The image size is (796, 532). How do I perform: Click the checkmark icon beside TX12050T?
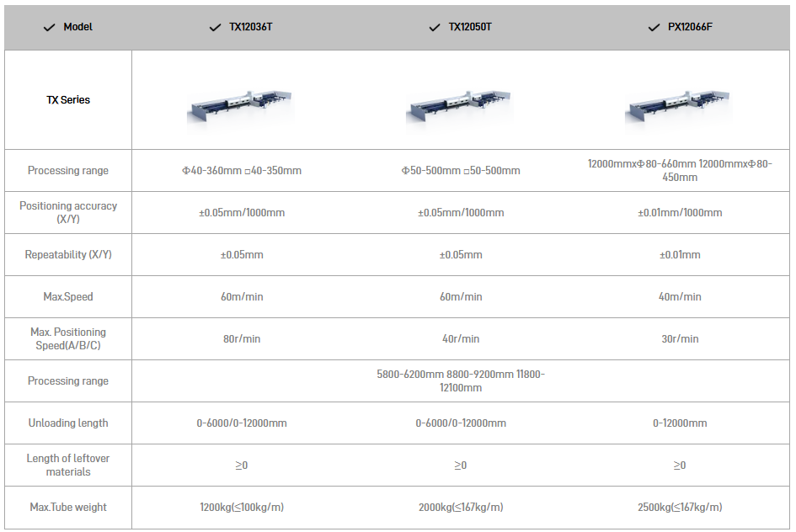point(435,28)
